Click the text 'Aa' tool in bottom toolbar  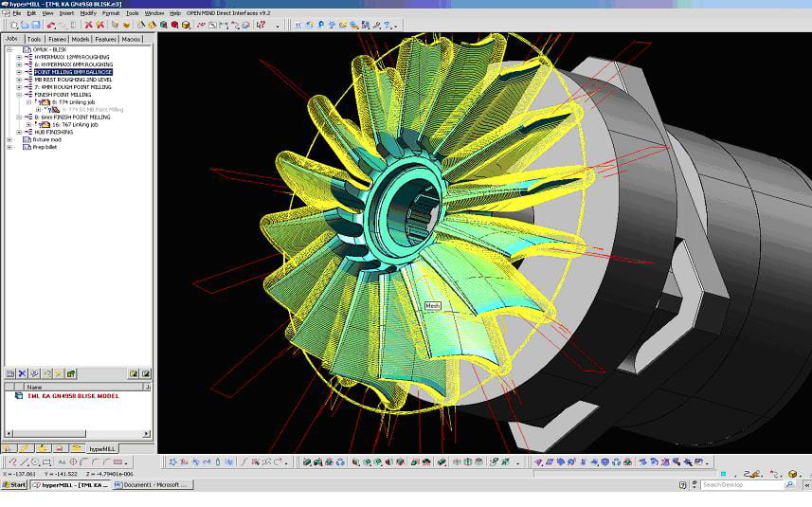(62, 462)
